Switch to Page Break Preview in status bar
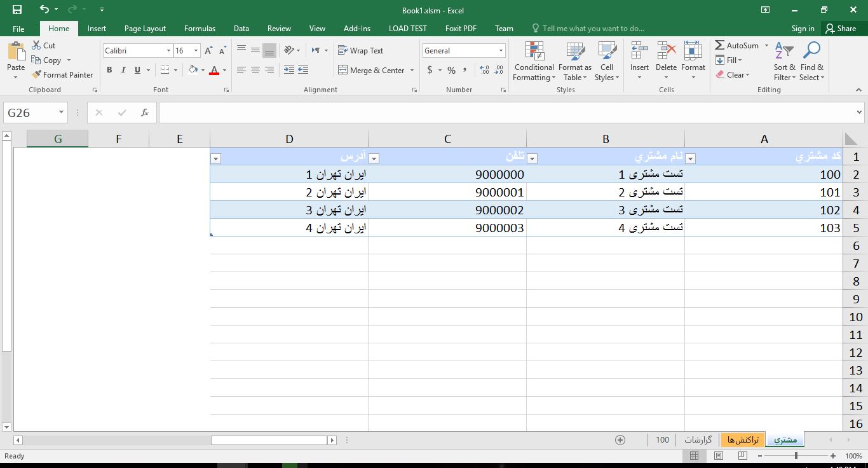The width and height of the screenshot is (868, 468). 743,456
